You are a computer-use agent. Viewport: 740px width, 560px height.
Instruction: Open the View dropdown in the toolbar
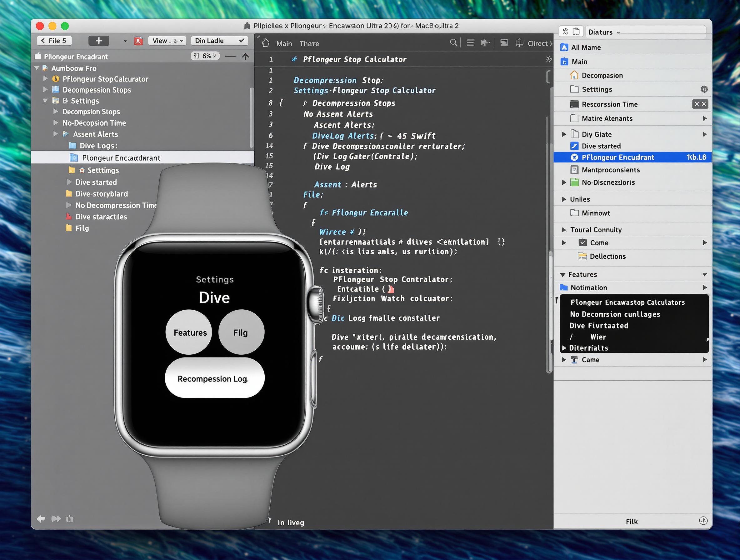tap(167, 41)
